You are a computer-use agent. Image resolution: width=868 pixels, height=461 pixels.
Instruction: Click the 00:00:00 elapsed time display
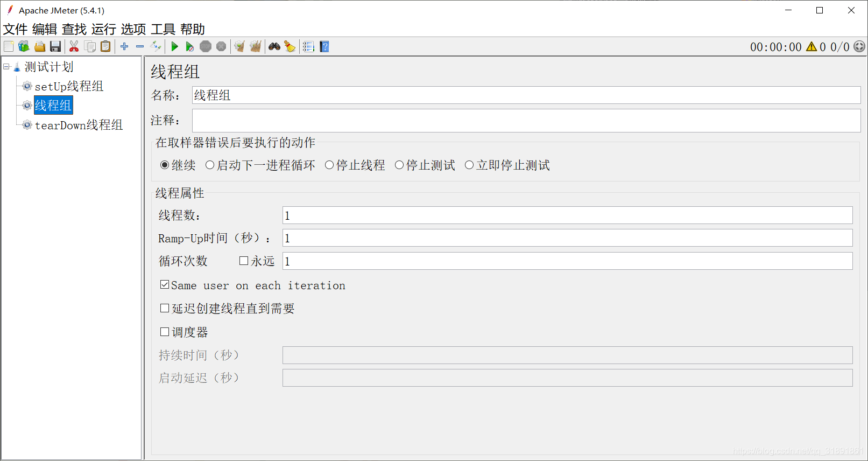[x=776, y=47]
